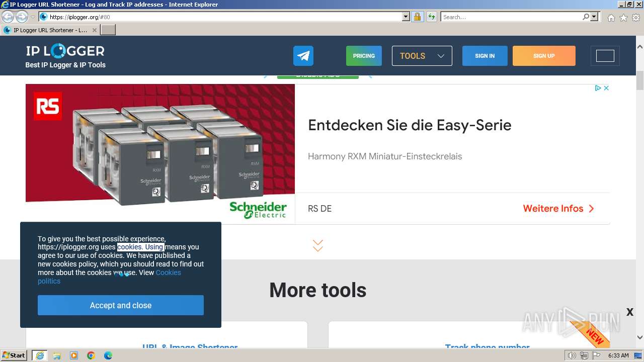Go back with browser Back arrow

tap(8, 17)
